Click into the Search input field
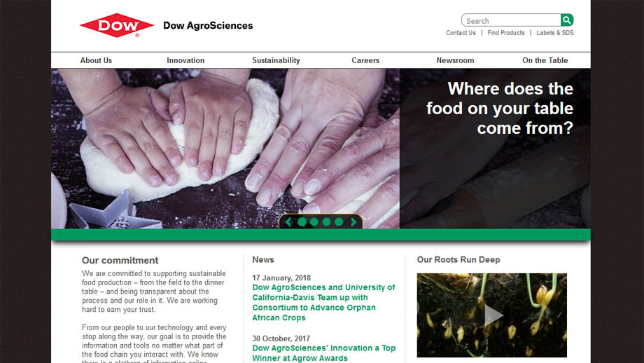Viewport: 644px width, 363px height. [511, 20]
